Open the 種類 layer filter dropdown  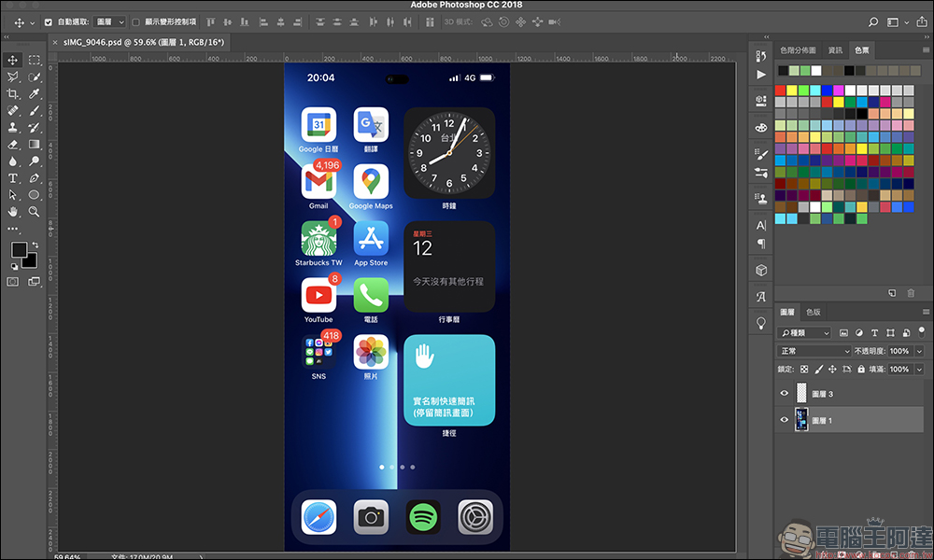(803, 332)
